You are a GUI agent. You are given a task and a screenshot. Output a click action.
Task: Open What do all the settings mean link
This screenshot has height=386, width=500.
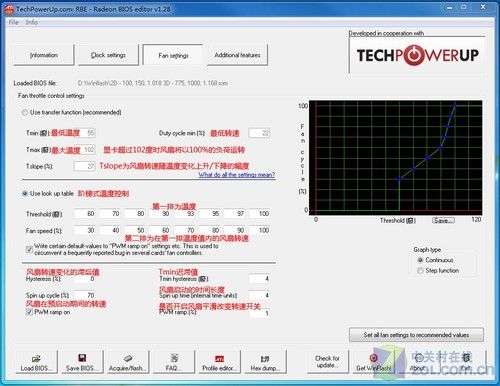(x=237, y=175)
